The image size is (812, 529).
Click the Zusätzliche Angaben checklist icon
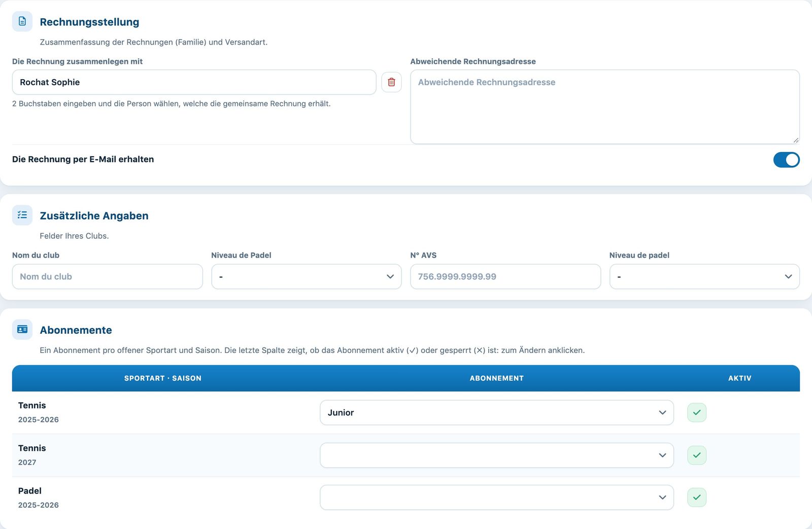click(x=22, y=215)
